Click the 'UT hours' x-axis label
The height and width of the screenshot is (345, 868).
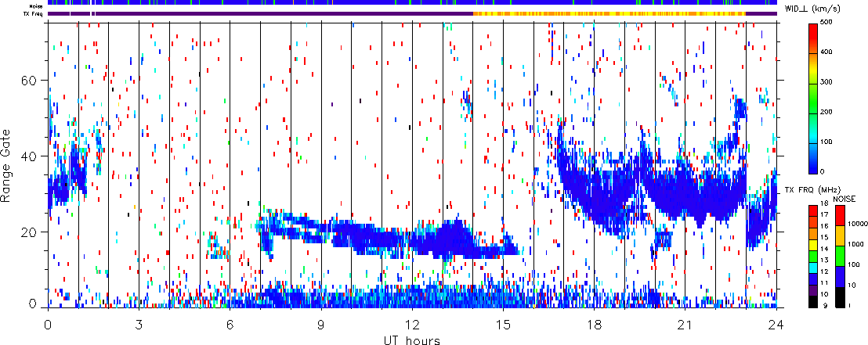pyautogui.click(x=413, y=340)
